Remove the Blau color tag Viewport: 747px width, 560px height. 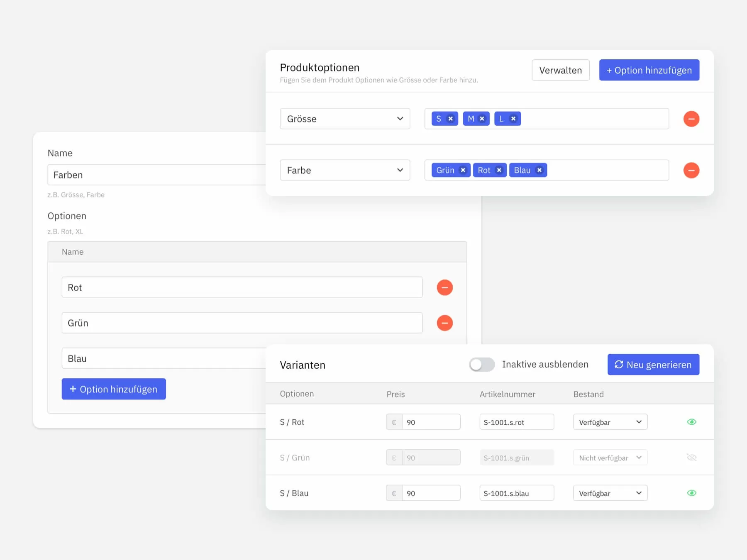tap(539, 170)
